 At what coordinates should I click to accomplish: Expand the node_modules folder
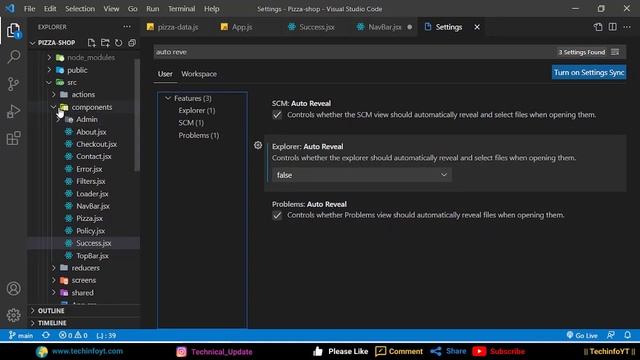(49, 58)
